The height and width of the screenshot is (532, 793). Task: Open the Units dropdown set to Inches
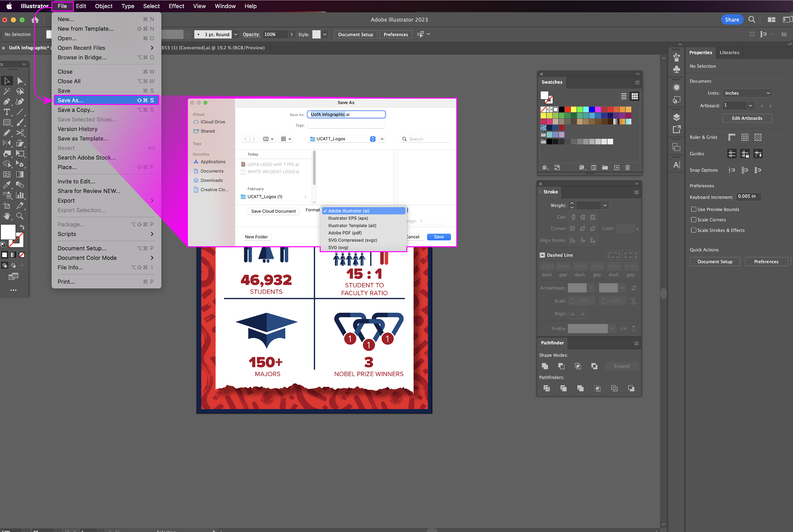[x=747, y=93]
